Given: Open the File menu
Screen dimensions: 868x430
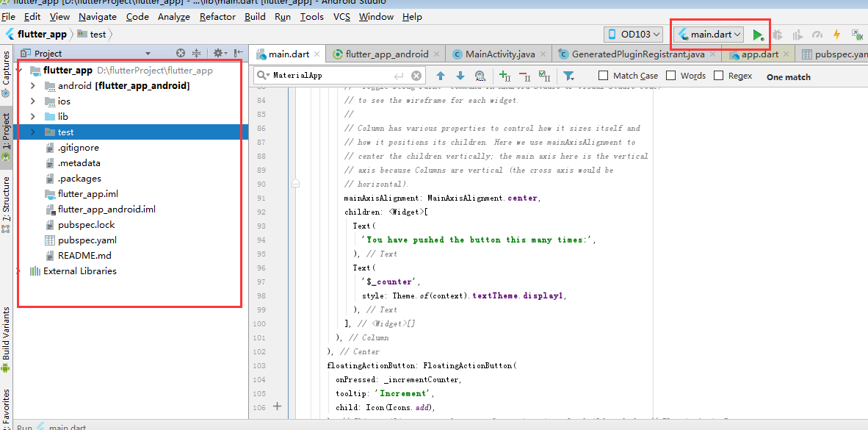Looking at the screenshot, I should pyautogui.click(x=9, y=17).
